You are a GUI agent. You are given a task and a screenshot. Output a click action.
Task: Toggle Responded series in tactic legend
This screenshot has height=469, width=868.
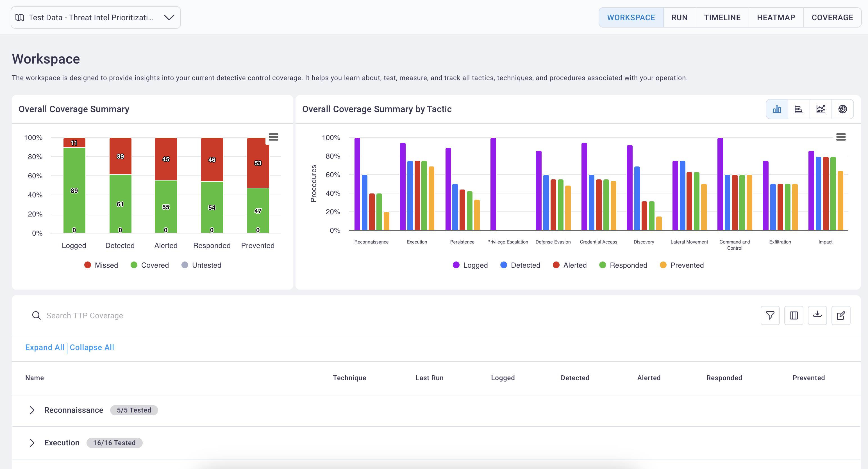point(623,265)
